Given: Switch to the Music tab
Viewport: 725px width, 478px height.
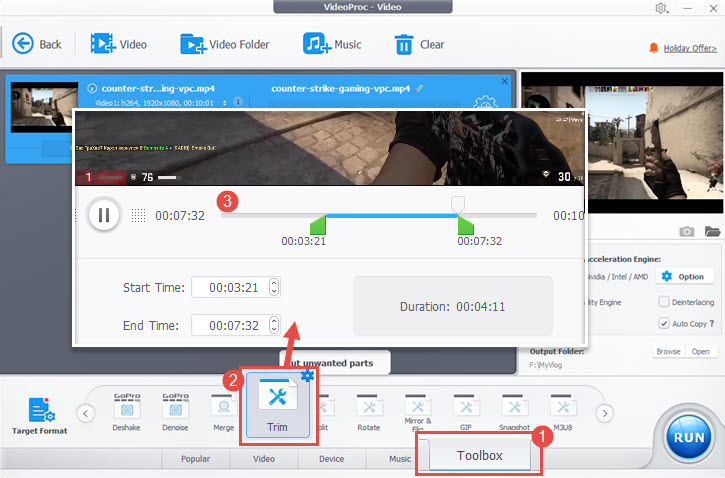Looking at the screenshot, I should [399, 459].
